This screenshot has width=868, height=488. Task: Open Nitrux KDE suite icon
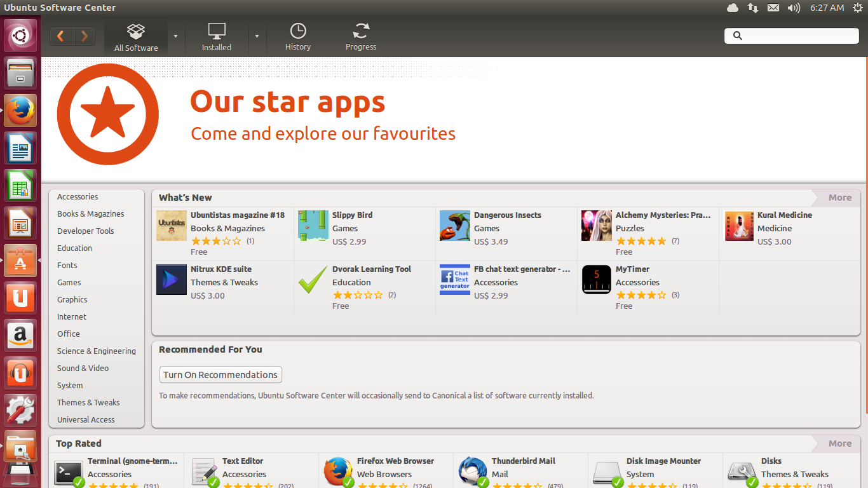172,280
